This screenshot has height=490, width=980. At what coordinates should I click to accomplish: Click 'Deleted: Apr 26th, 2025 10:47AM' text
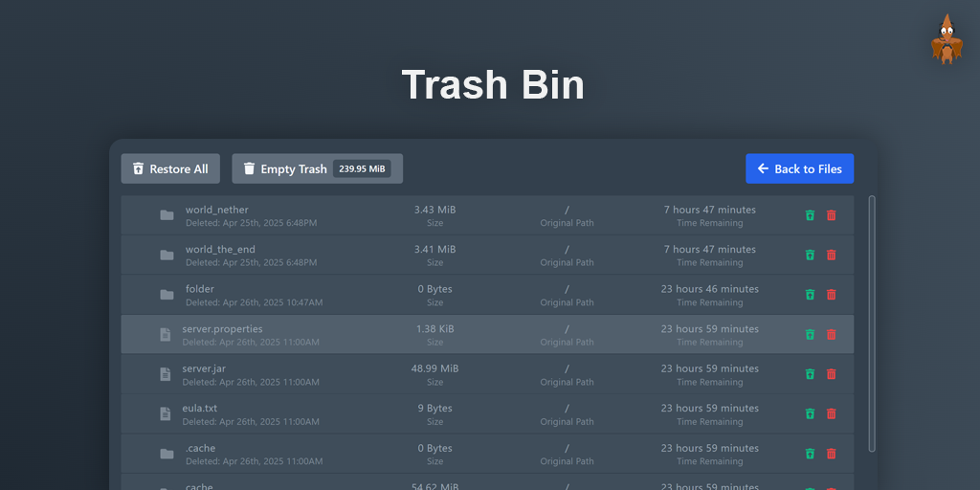(x=255, y=302)
